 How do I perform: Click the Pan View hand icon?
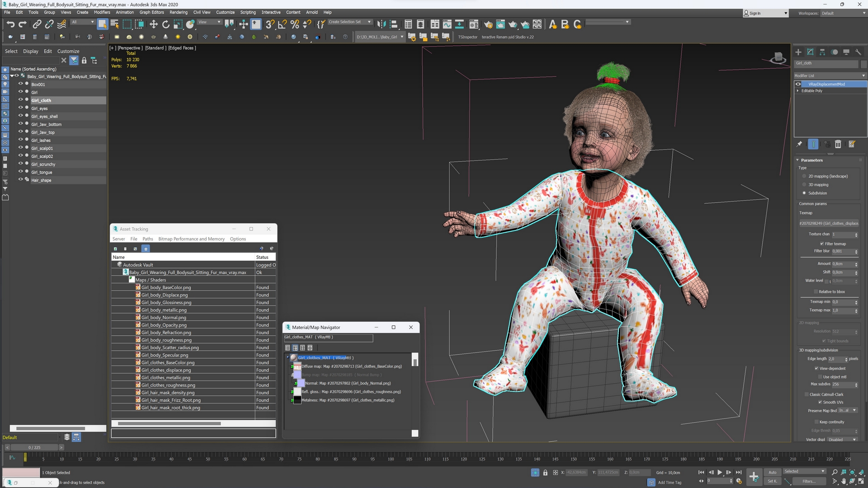(x=843, y=482)
